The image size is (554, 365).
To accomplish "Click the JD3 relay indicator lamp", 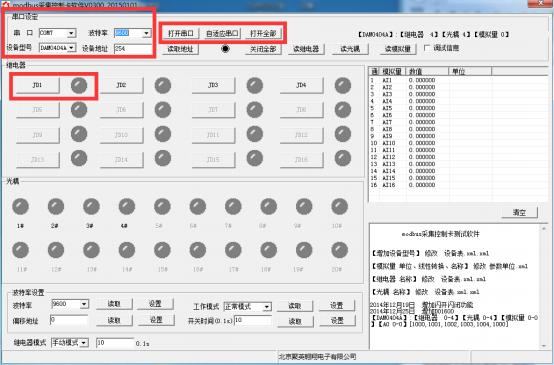I will point(255,86).
